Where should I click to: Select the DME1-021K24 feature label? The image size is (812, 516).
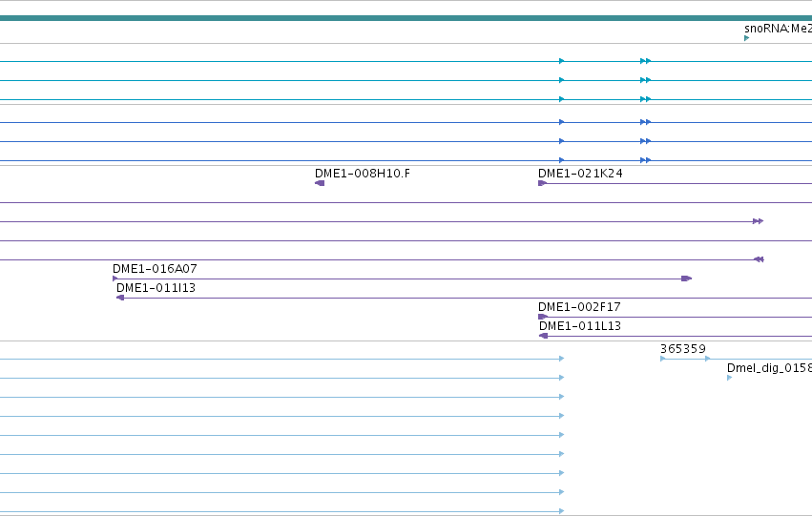(580, 174)
